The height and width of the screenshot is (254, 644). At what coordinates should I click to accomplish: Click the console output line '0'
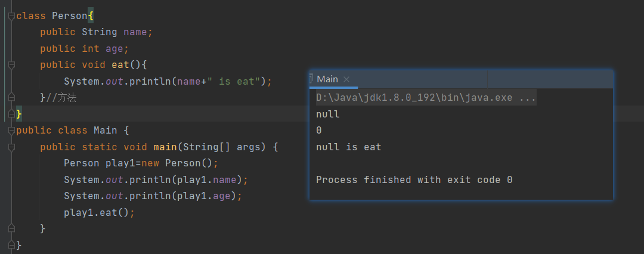318,131
